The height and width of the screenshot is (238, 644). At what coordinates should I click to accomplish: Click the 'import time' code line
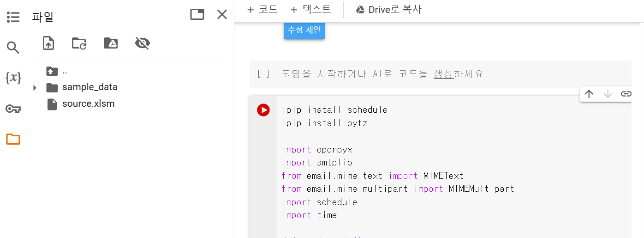click(310, 215)
